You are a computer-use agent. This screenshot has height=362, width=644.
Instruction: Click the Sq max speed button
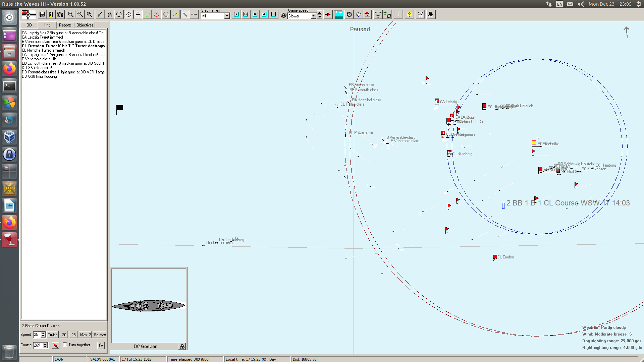pos(100,335)
